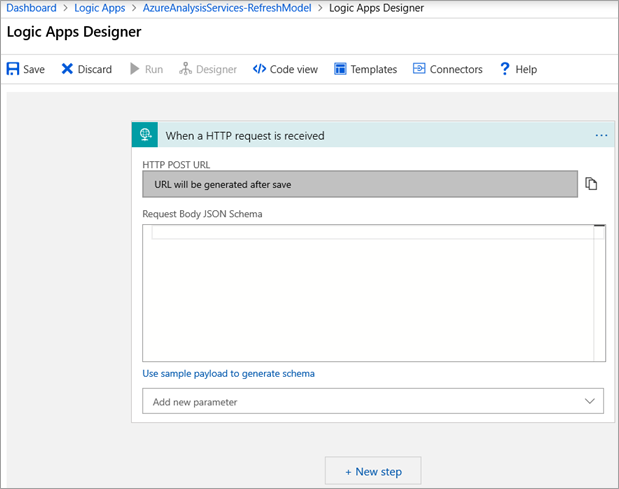Open Logic Apps breadcrumb link

[98, 8]
